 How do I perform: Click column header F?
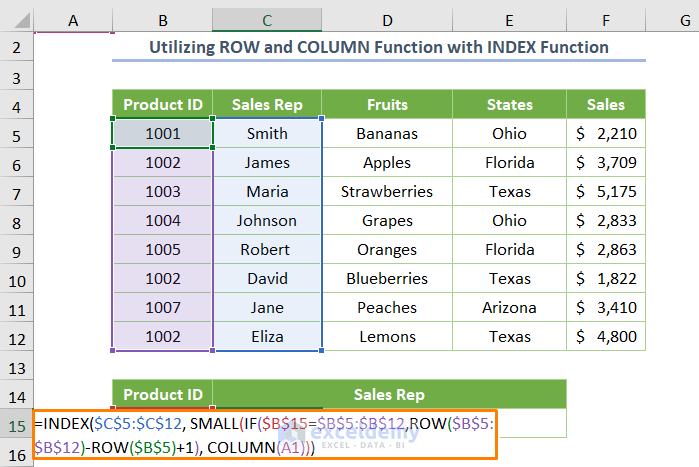click(x=606, y=20)
